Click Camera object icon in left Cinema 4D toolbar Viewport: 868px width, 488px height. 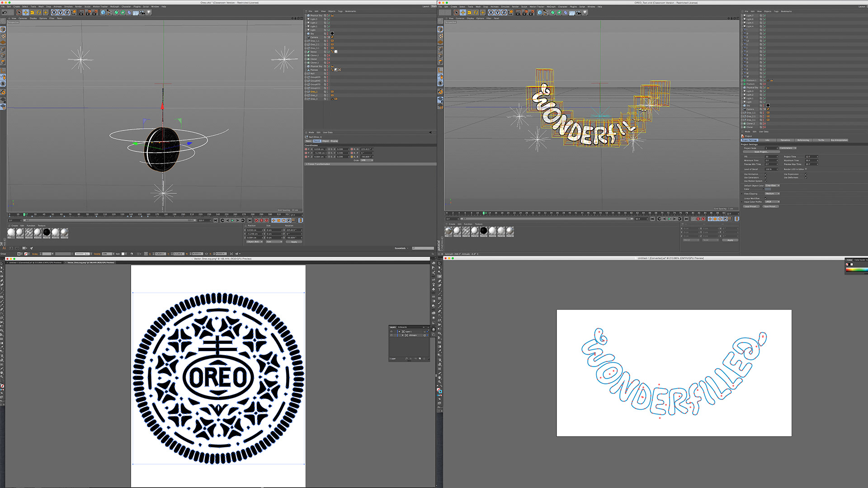tap(142, 12)
